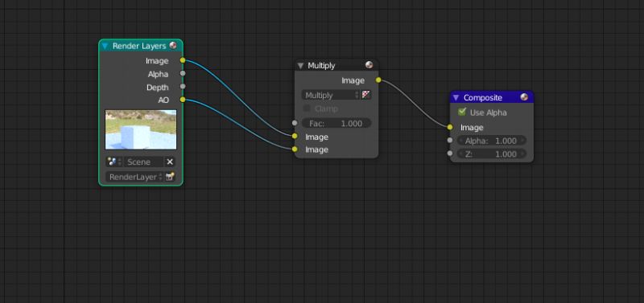This screenshot has height=303, width=644.
Task: Collapse the Multiply node
Action: point(300,66)
